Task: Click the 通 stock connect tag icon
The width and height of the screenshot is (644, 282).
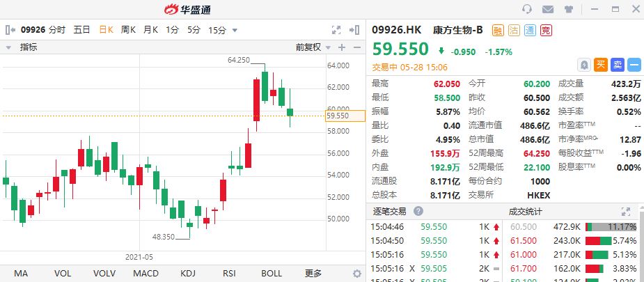Action: tap(530, 30)
